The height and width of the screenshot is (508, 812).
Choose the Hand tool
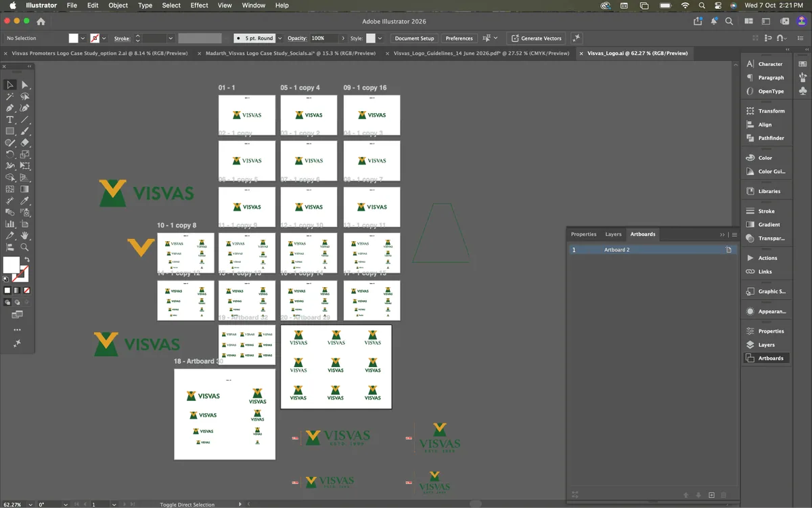[x=24, y=235]
